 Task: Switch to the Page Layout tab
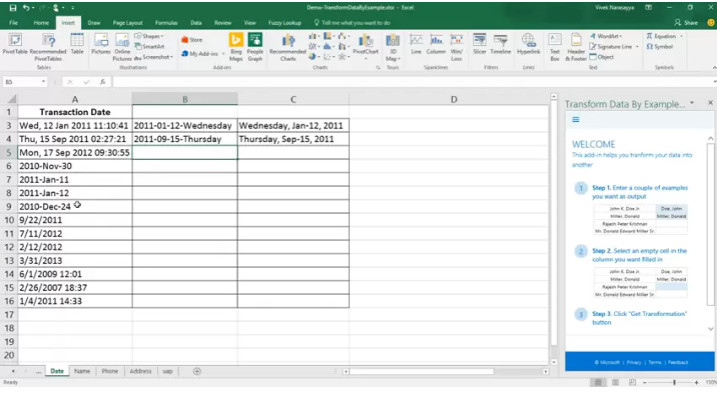pyautogui.click(x=128, y=23)
